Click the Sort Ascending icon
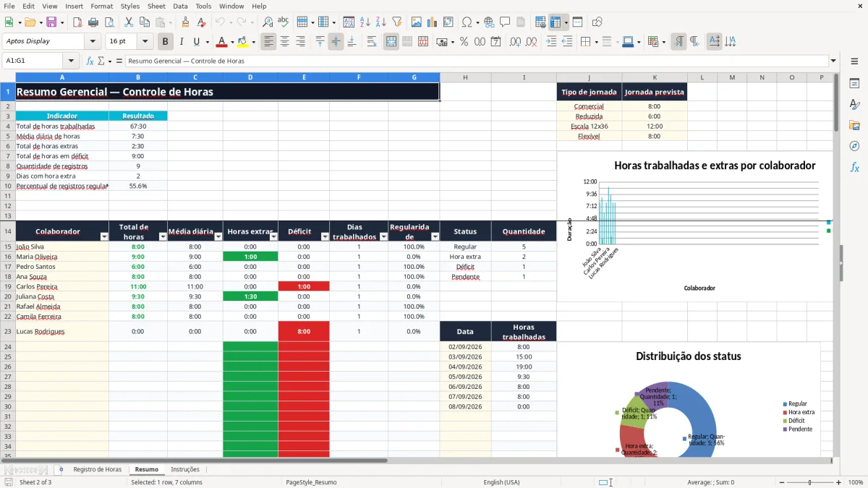The image size is (868, 488). click(x=365, y=22)
